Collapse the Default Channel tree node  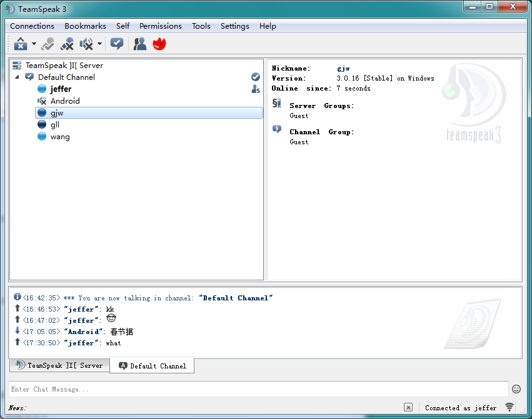(17, 77)
